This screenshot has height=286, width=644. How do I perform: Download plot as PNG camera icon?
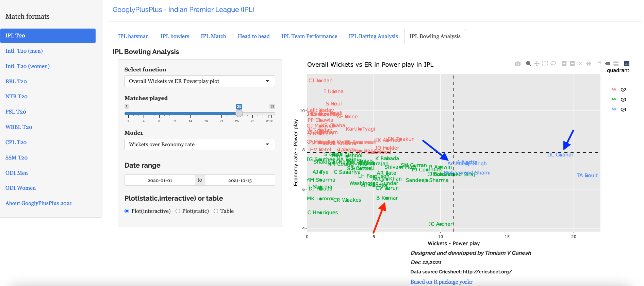pyautogui.click(x=517, y=64)
